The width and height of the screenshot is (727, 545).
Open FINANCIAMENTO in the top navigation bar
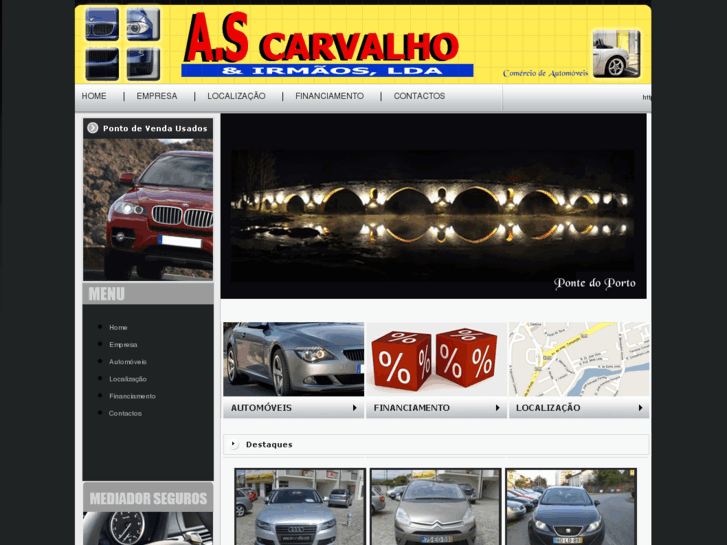coord(329,96)
